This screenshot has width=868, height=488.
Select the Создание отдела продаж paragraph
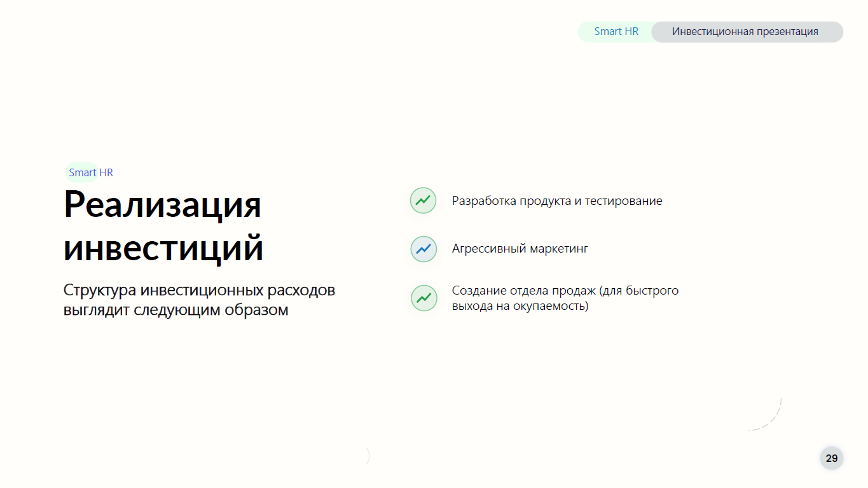[565, 298]
